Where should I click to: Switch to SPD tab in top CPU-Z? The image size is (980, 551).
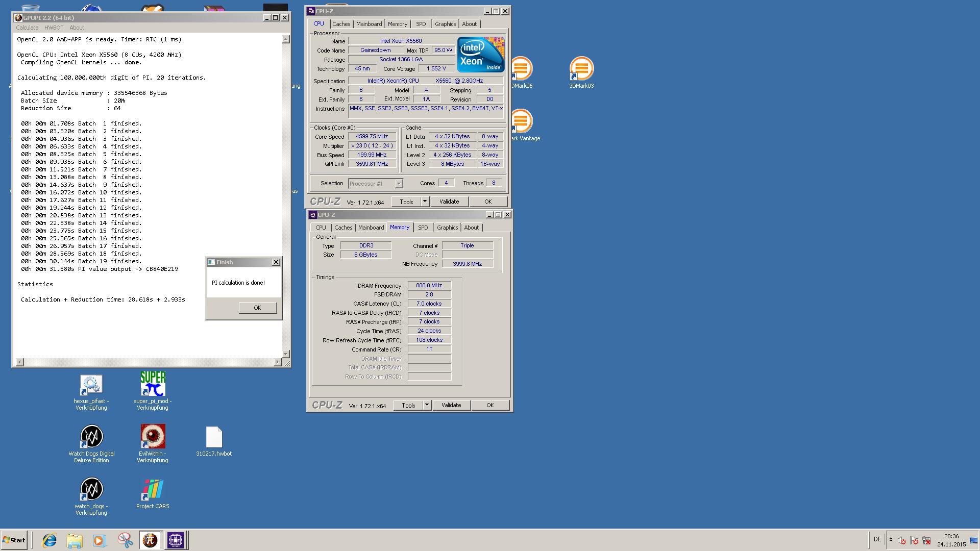point(421,24)
